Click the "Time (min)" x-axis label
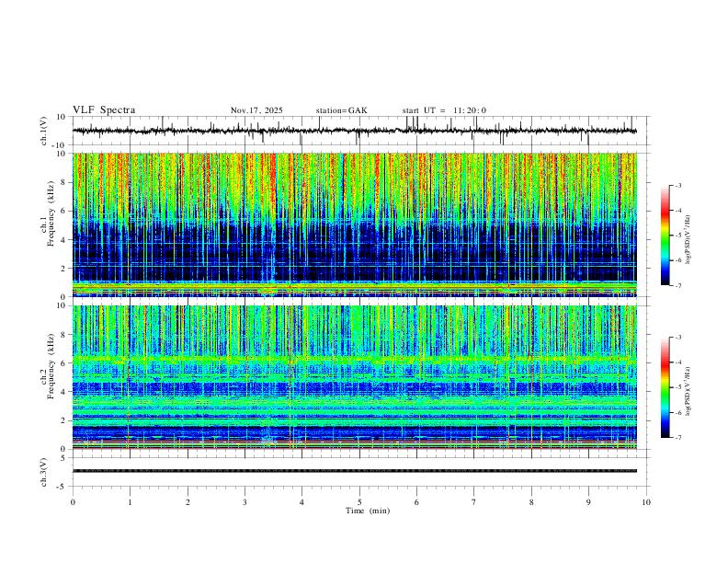728x563 pixels. pos(368,511)
